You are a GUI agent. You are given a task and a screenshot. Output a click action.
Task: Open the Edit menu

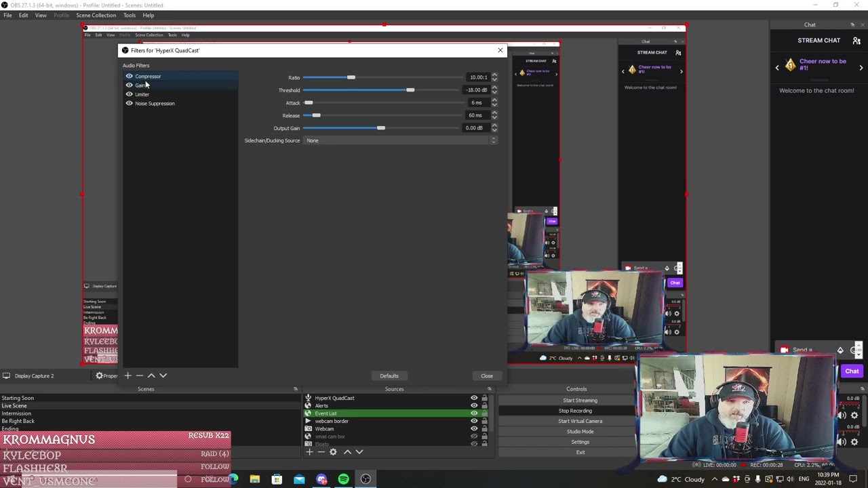tap(23, 15)
